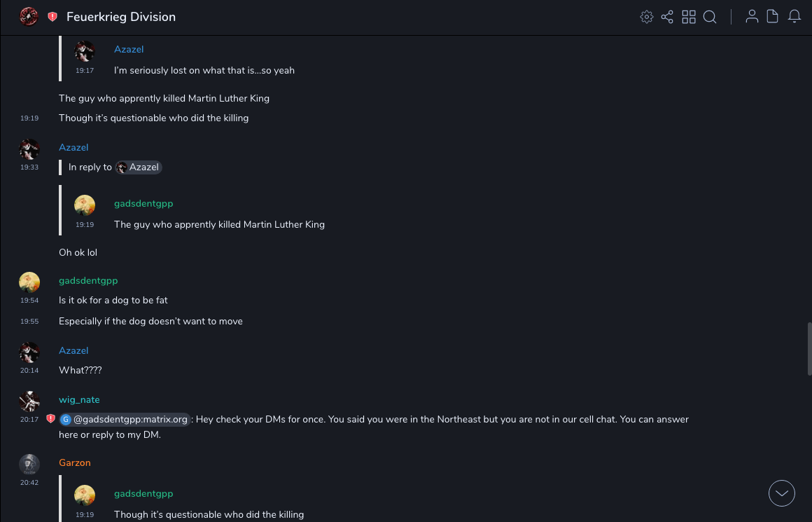
Task: Search the room with magnifier icon
Action: 710,17
